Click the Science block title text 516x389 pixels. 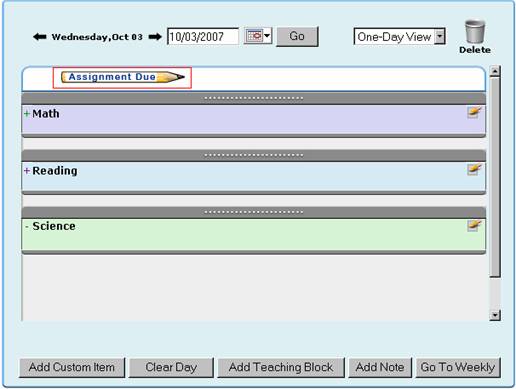pos(54,226)
